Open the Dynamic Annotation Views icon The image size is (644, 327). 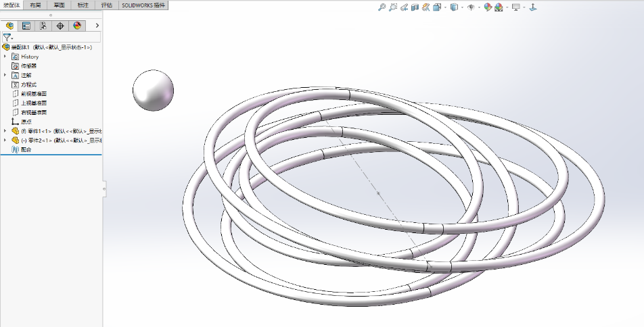[426, 7]
